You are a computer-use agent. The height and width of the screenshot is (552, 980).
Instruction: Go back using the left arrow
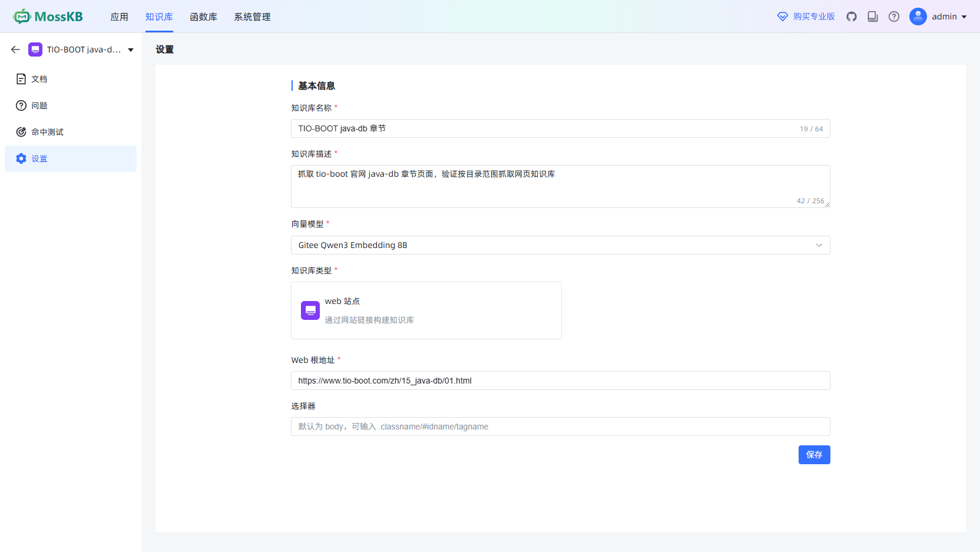(15, 49)
